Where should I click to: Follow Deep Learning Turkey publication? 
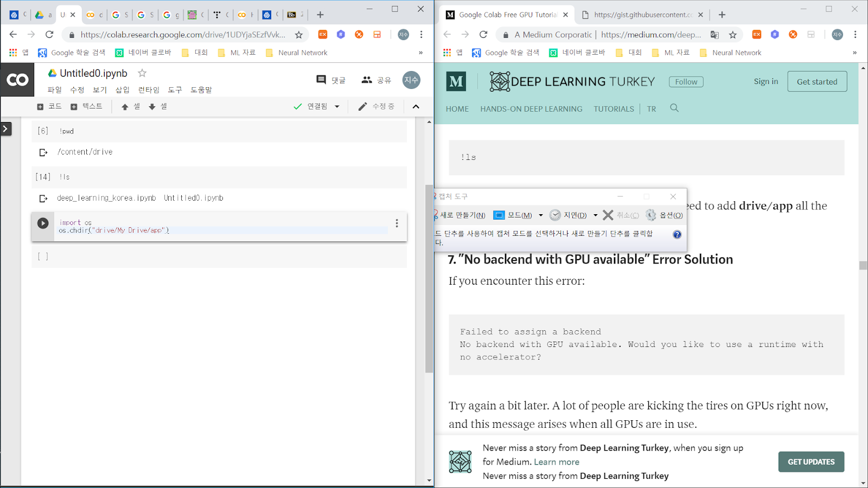click(686, 82)
